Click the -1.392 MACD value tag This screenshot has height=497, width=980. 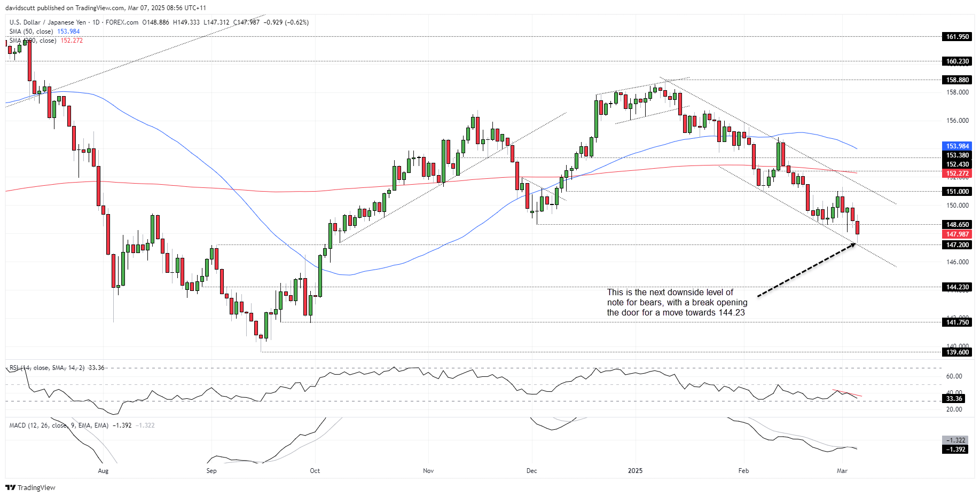pyautogui.click(x=955, y=449)
